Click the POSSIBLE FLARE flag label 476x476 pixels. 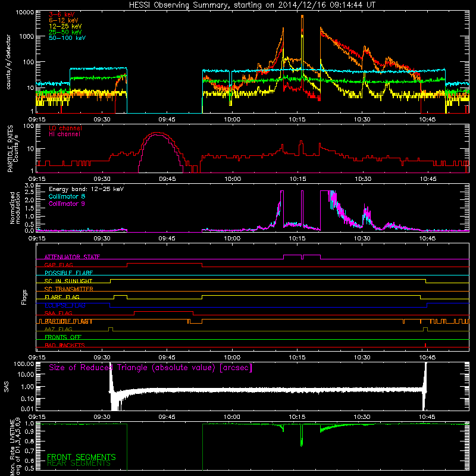68,273
